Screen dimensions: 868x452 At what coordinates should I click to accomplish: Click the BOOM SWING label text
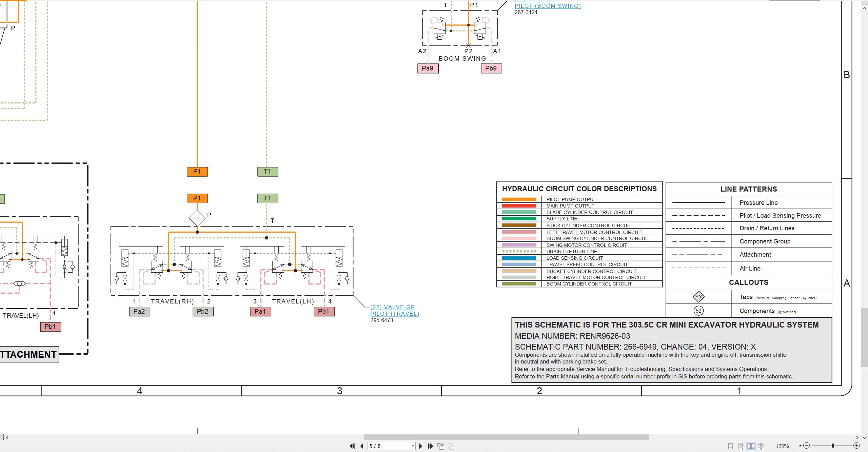click(462, 59)
